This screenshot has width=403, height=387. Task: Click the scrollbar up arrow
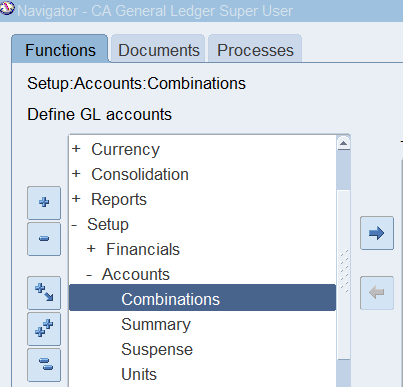(344, 143)
